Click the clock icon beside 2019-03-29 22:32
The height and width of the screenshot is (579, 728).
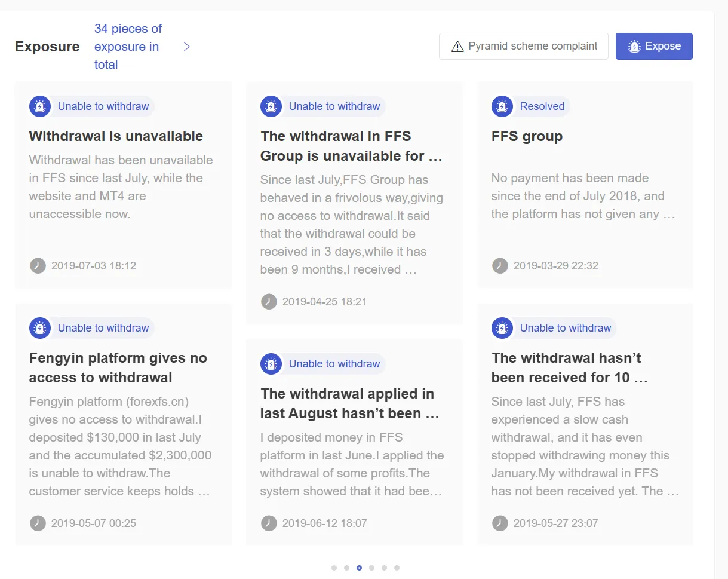click(x=500, y=266)
